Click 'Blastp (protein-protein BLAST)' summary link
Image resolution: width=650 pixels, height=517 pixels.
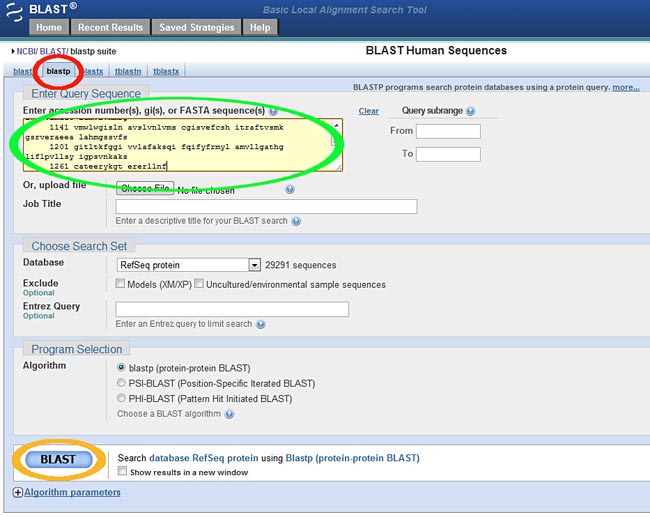[x=353, y=458]
